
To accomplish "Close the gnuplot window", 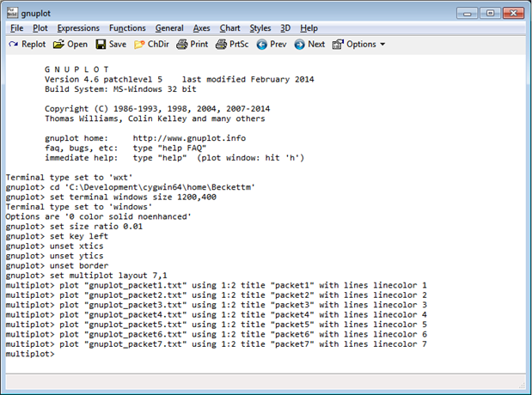I will tap(514, 13).
